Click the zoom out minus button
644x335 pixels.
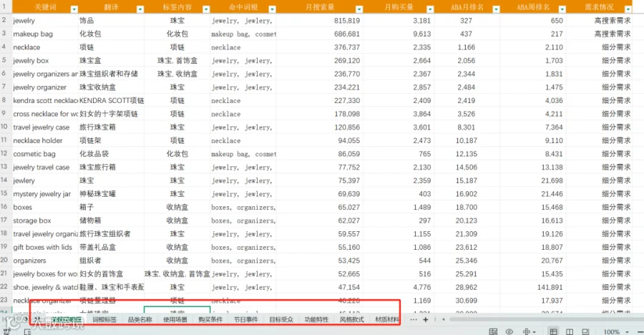(x=639, y=331)
